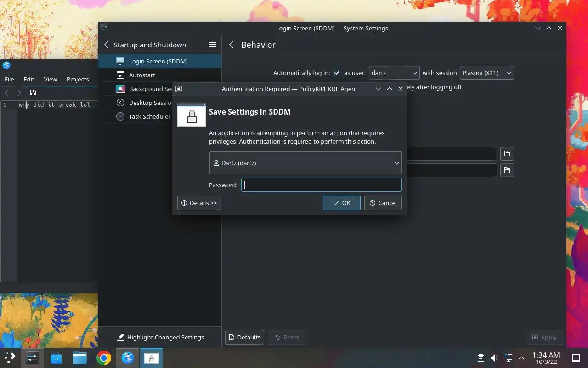Image resolution: width=588 pixels, height=368 pixels.
Task: Open the File menu in the editor window
Action: tap(9, 79)
